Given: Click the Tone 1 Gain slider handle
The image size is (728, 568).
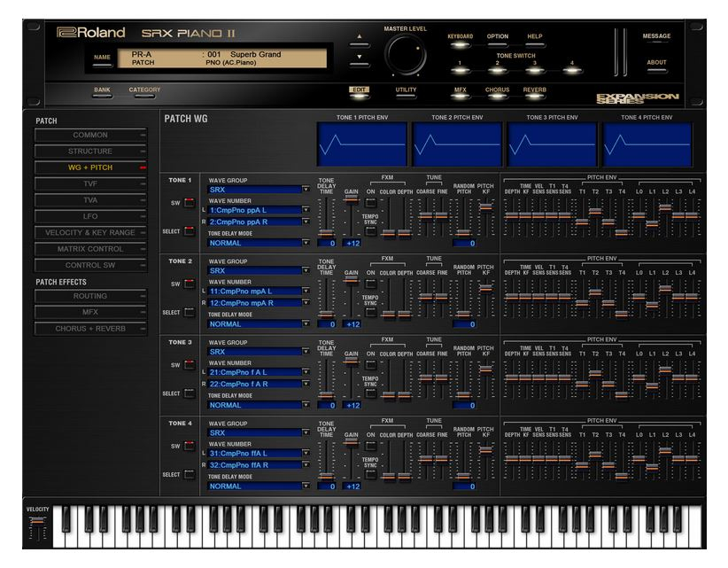Looking at the screenshot, I should pos(352,199).
